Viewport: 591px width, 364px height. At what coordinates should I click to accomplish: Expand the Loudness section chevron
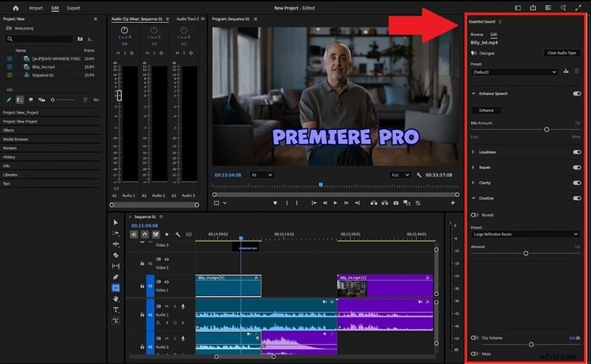point(474,152)
